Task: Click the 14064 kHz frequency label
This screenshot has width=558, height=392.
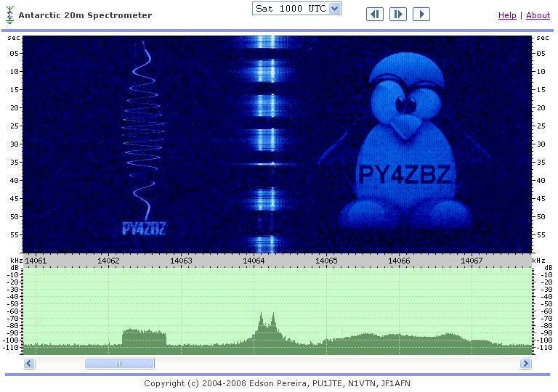Action: pos(254,261)
